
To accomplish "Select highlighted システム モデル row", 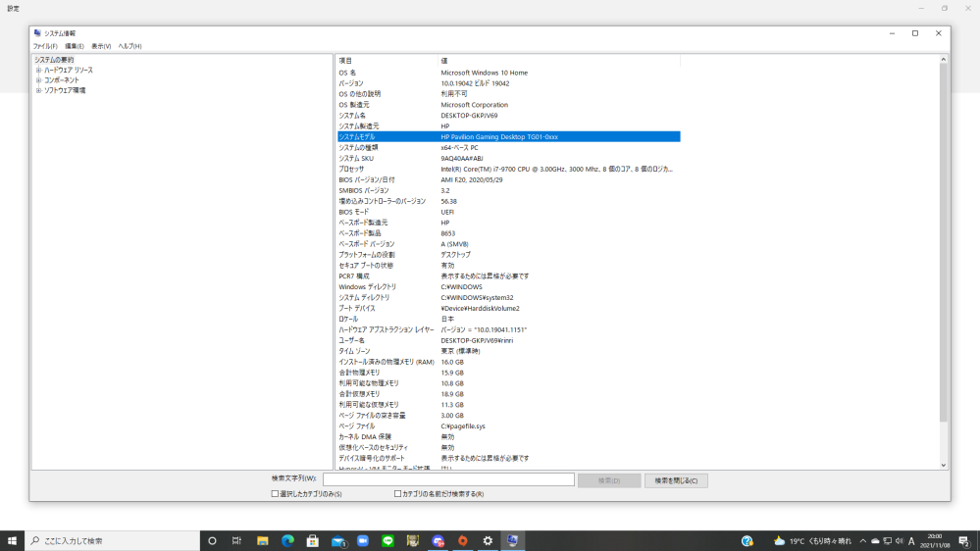I will pyautogui.click(x=508, y=137).
